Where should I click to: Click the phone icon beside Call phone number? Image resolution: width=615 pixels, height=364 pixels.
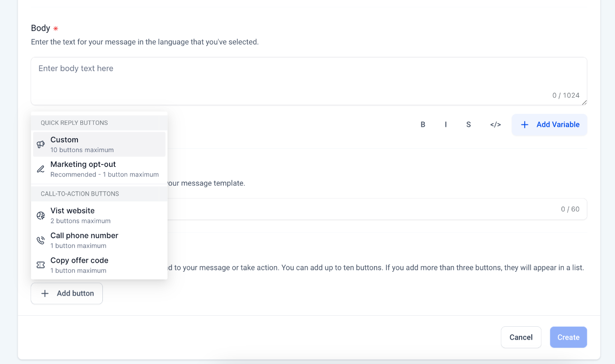coord(41,240)
